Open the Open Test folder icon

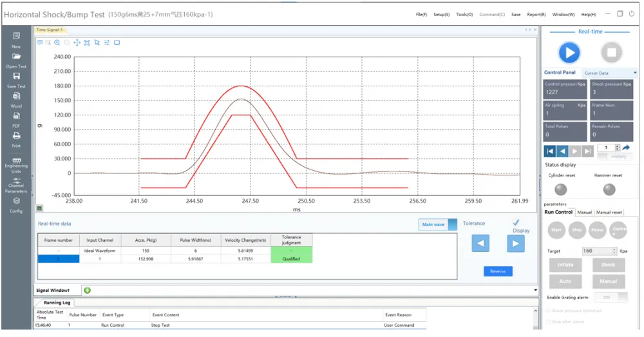pos(16,56)
